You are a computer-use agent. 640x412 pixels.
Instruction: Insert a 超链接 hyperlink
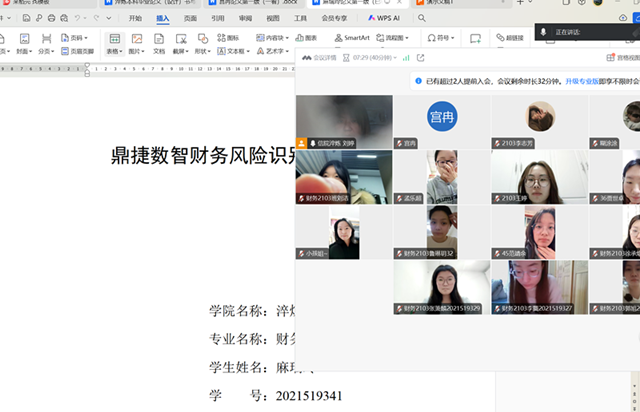click(x=510, y=38)
